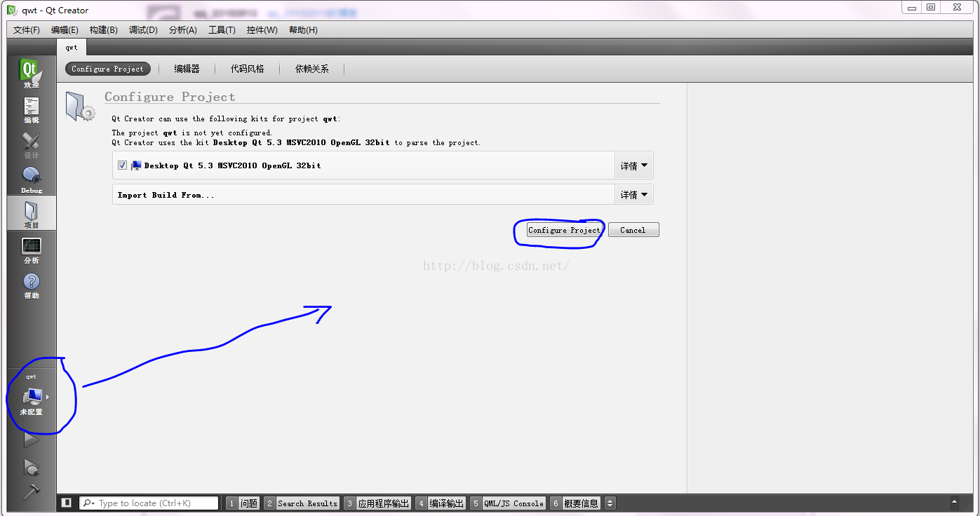This screenshot has height=516, width=980.
Task: Open the 1 问题 issues pane
Action: (x=243, y=503)
